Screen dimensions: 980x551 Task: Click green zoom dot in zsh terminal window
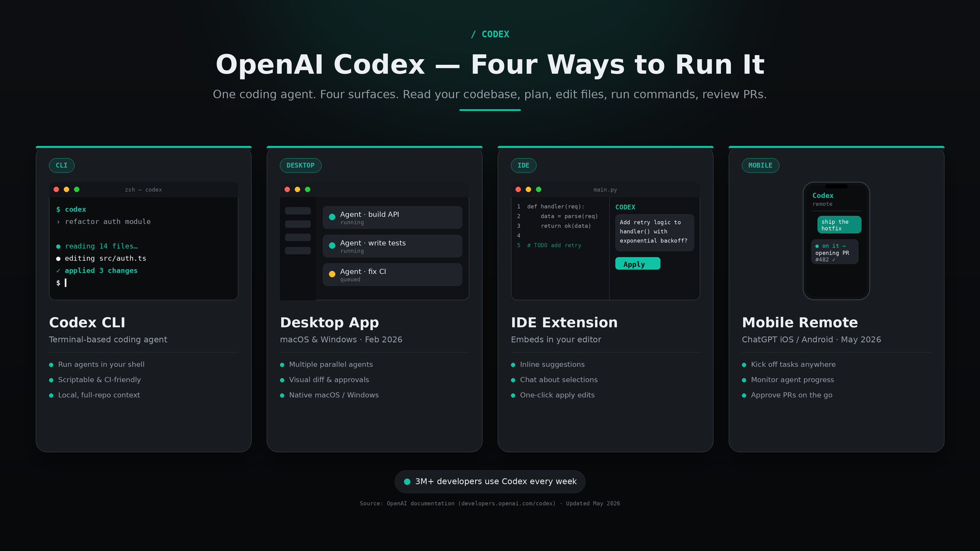click(77, 189)
